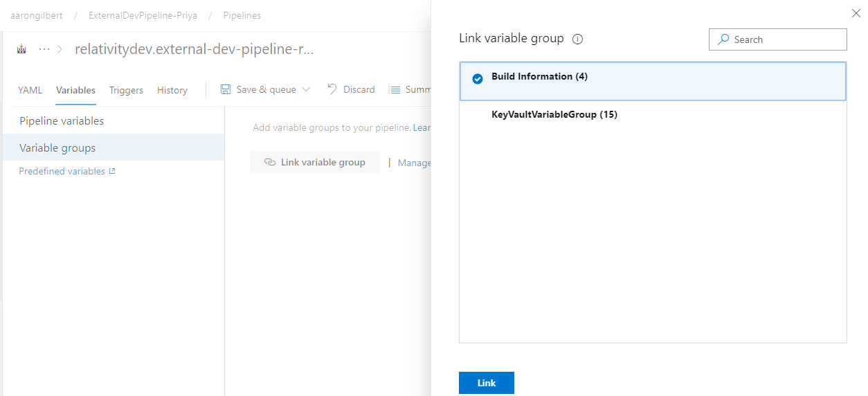
Task: Open the breadcrumb ellipsis menu
Action: point(44,49)
